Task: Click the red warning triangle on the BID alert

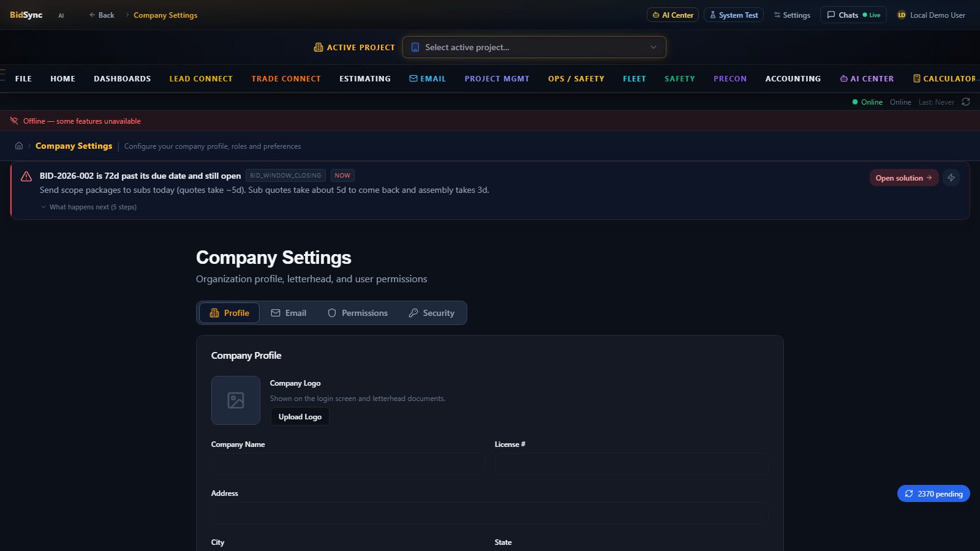Action: [26, 176]
